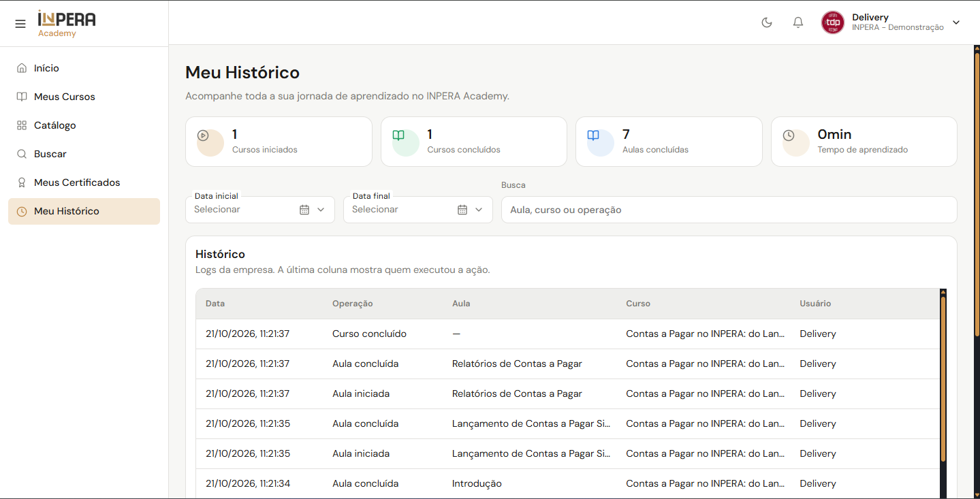This screenshot has width=980, height=499.
Task: Click the Curso column header
Action: click(x=638, y=304)
